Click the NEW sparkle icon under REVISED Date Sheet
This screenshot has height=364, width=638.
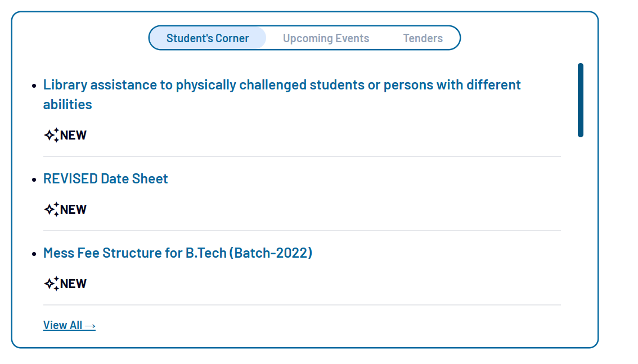[51, 209]
